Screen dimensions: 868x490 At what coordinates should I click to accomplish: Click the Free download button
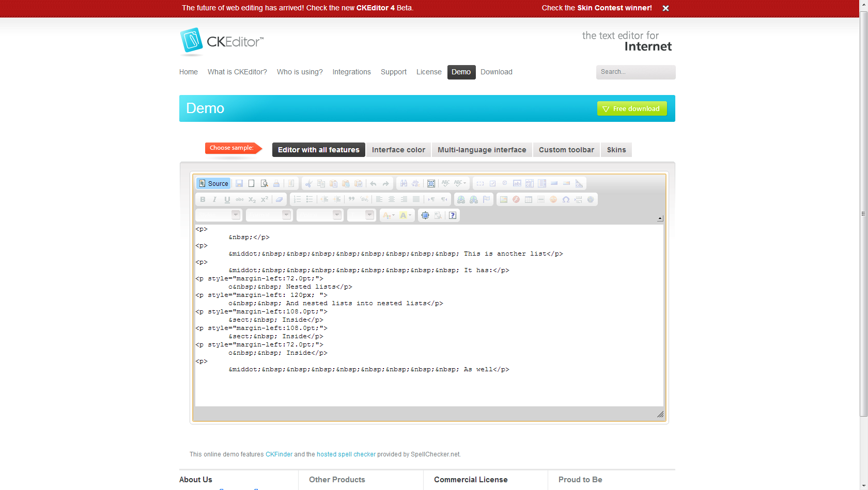[x=632, y=108]
